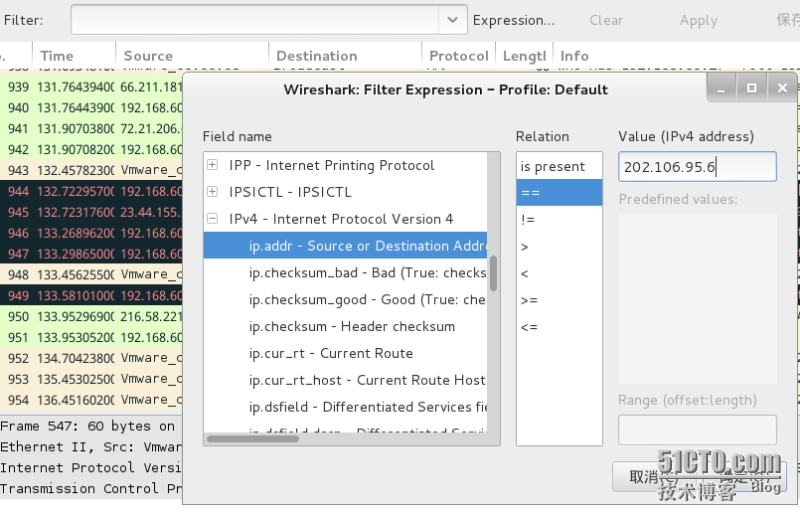This screenshot has height=520, width=800.
Task: Choose the > relation
Action: point(559,247)
